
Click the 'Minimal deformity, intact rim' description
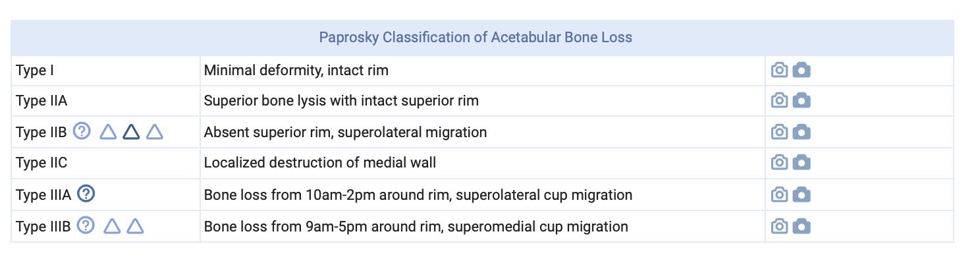[296, 70]
